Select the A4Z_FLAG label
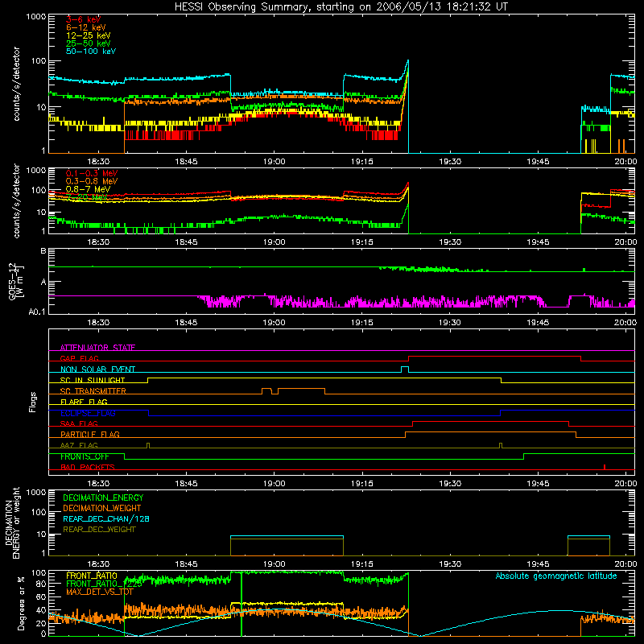The image size is (644, 644). point(79,445)
